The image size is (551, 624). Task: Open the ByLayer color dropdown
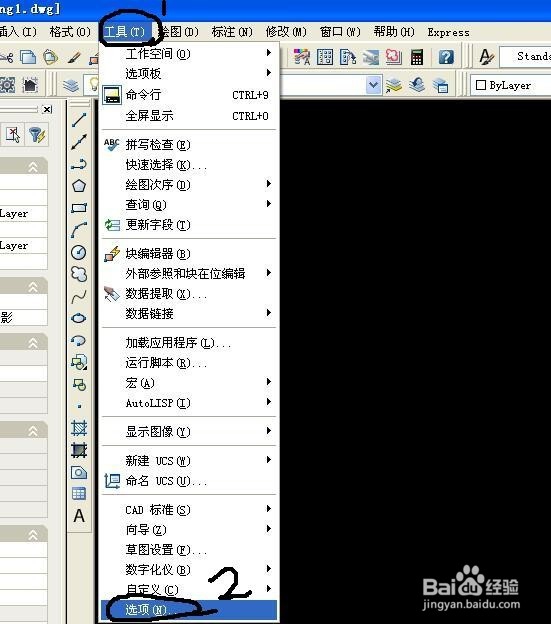click(511, 85)
